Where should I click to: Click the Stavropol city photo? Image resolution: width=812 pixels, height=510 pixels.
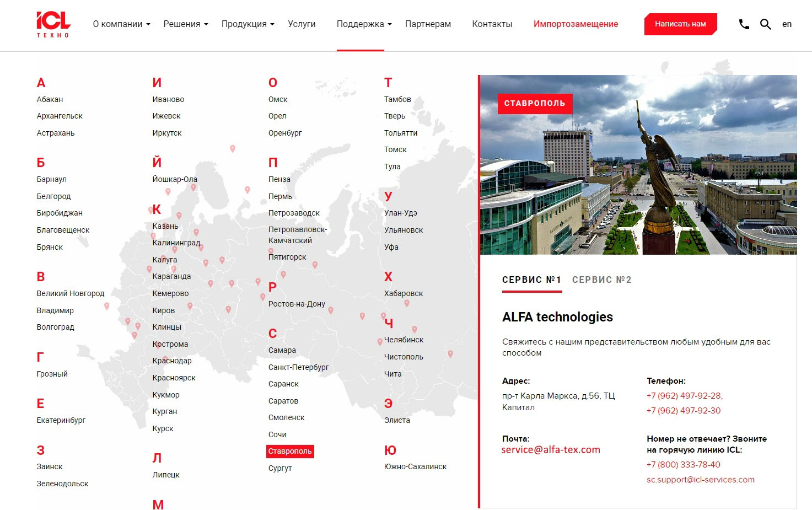pyautogui.click(x=638, y=165)
